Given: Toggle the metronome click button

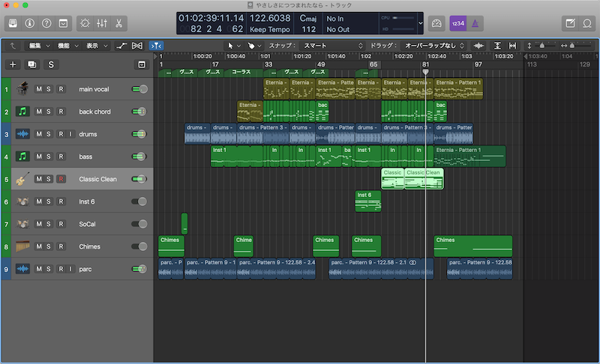Looking at the screenshot, I should (475, 24).
